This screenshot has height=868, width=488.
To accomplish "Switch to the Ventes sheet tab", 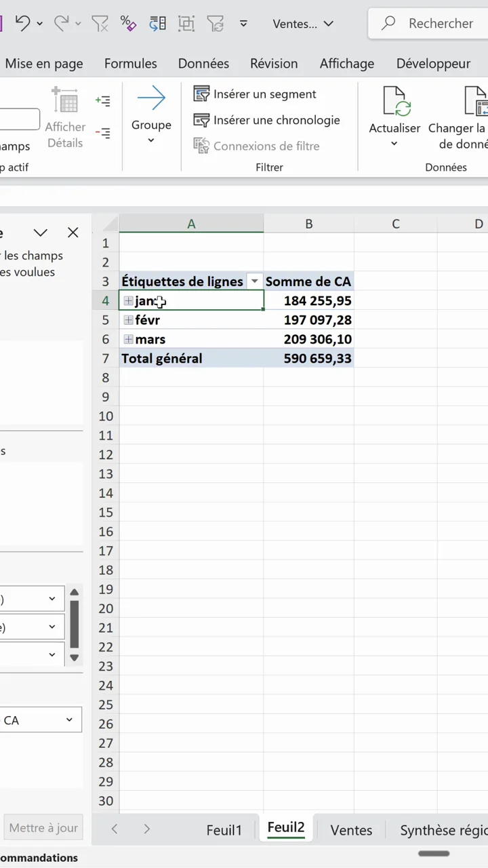I will point(351,830).
